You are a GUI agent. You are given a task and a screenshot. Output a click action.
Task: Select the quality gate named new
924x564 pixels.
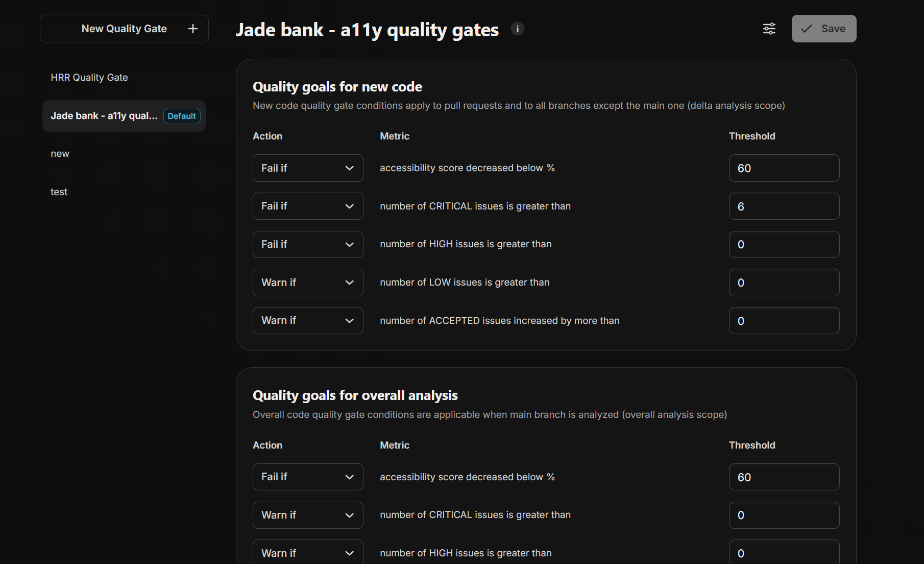[60, 153]
